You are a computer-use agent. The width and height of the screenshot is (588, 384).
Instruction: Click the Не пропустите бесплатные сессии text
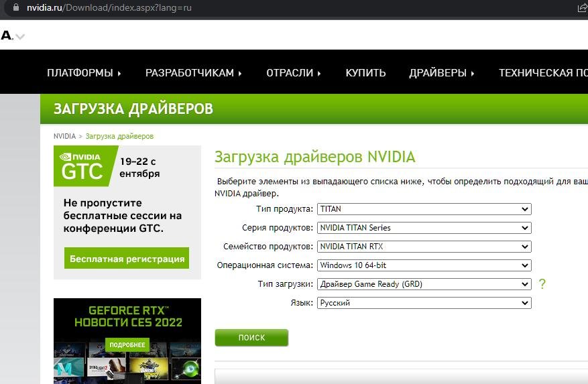pyautogui.click(x=123, y=216)
